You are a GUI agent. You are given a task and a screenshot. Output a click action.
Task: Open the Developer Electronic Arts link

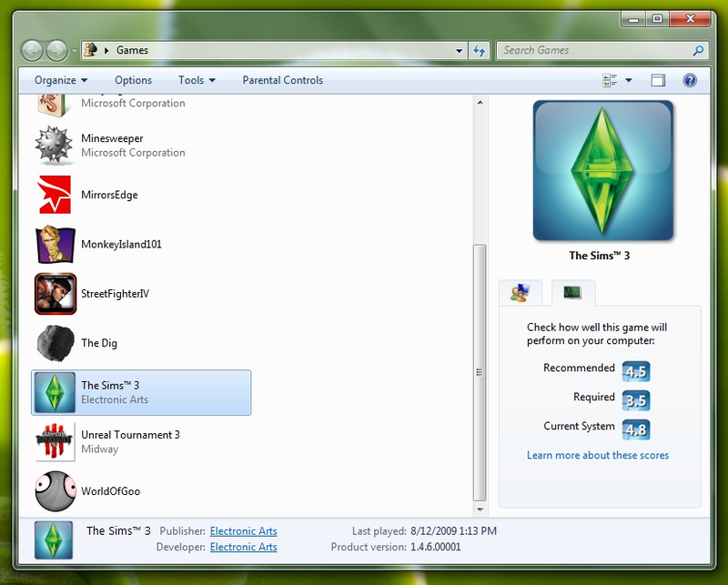point(243,547)
